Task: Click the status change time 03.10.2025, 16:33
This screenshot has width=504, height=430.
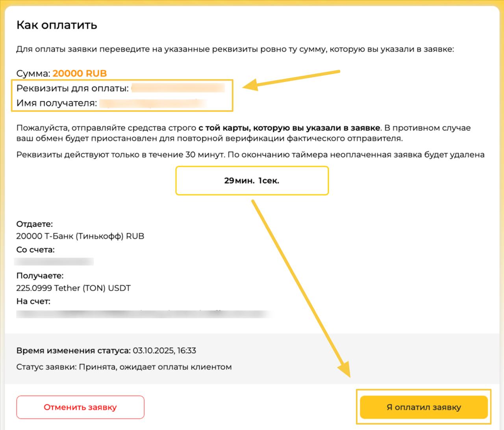Action: pos(164,350)
